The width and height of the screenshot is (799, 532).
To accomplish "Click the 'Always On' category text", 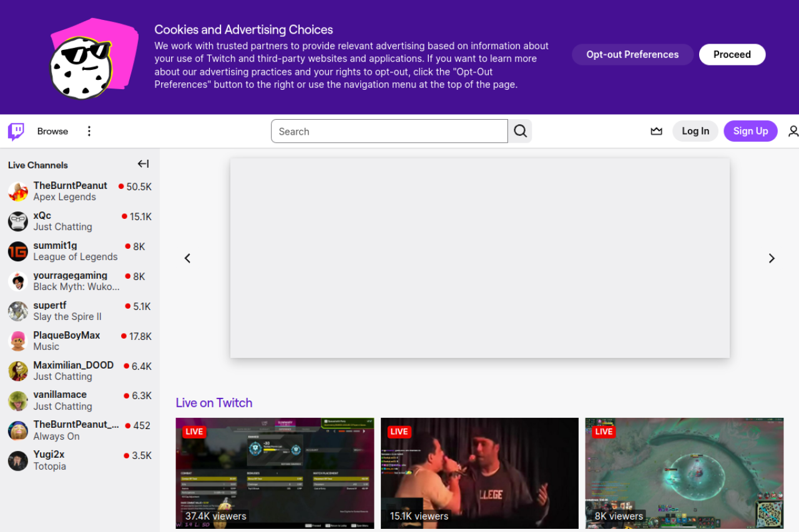I will click(x=56, y=437).
